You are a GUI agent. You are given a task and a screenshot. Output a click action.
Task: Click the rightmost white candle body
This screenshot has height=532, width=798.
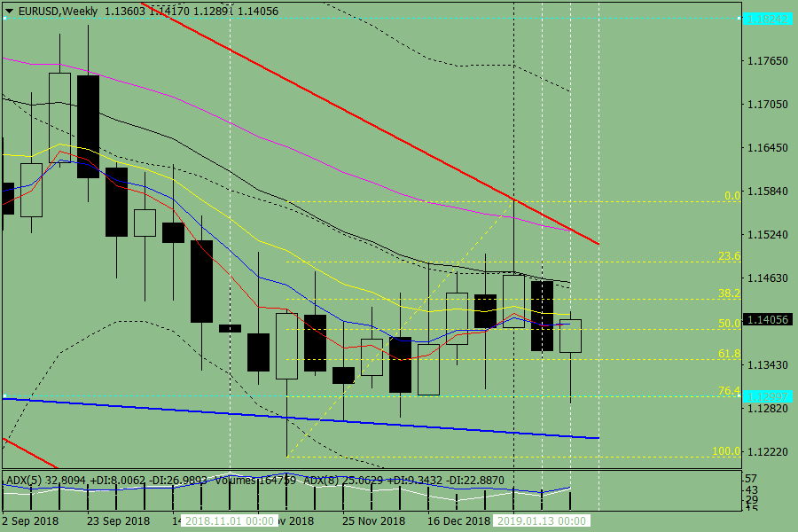(570, 336)
